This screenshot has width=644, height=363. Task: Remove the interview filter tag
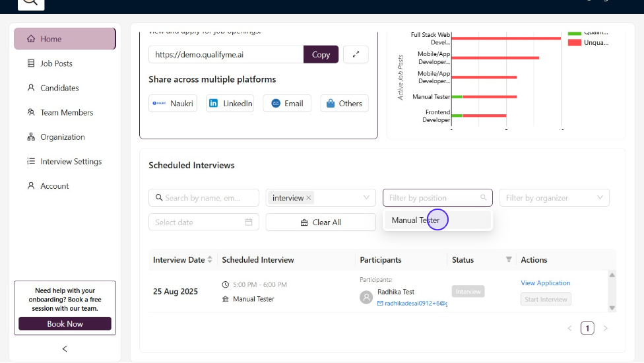(309, 198)
